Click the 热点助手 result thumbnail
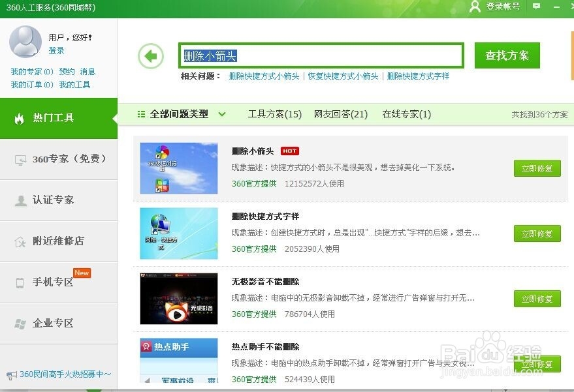The image size is (574, 392). [x=179, y=360]
